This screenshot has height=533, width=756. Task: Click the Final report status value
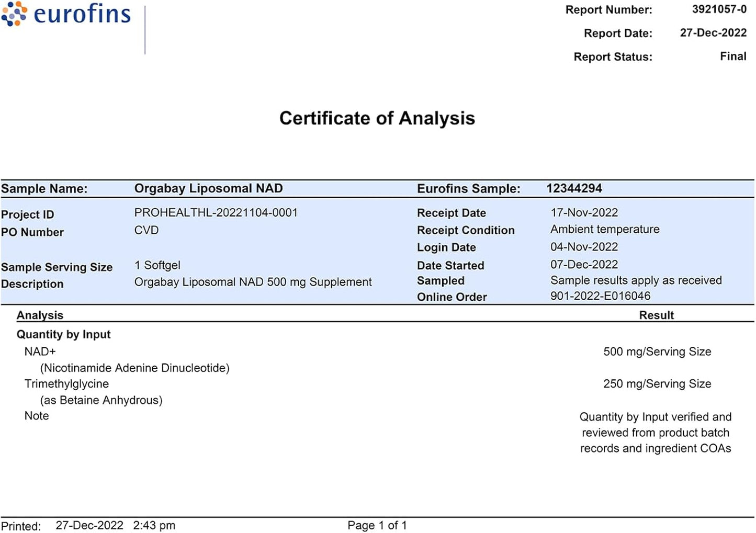732,56
